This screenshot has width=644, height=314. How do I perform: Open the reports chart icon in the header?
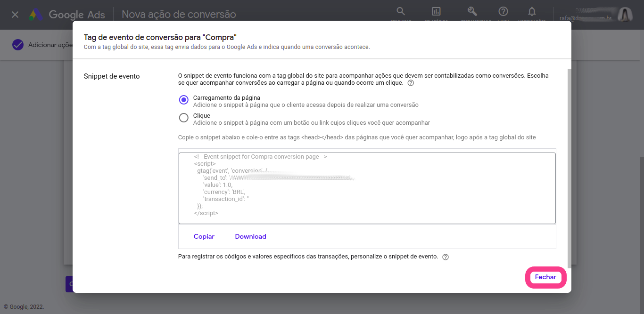coord(436,11)
